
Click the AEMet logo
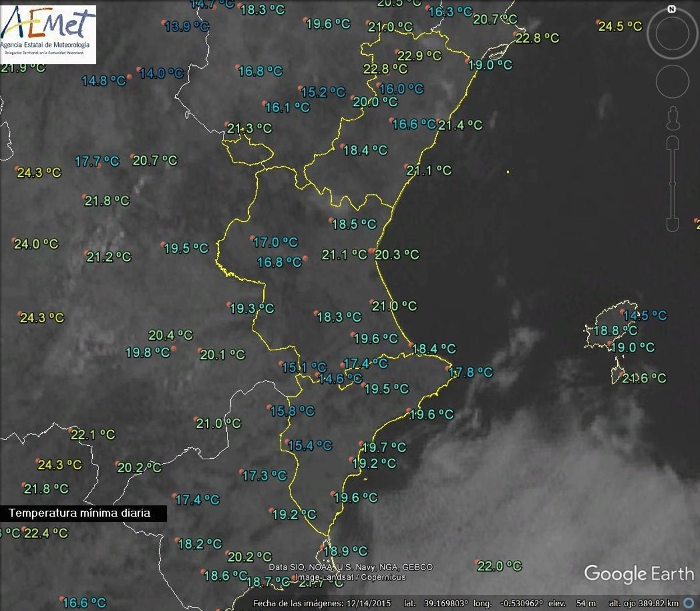click(48, 34)
